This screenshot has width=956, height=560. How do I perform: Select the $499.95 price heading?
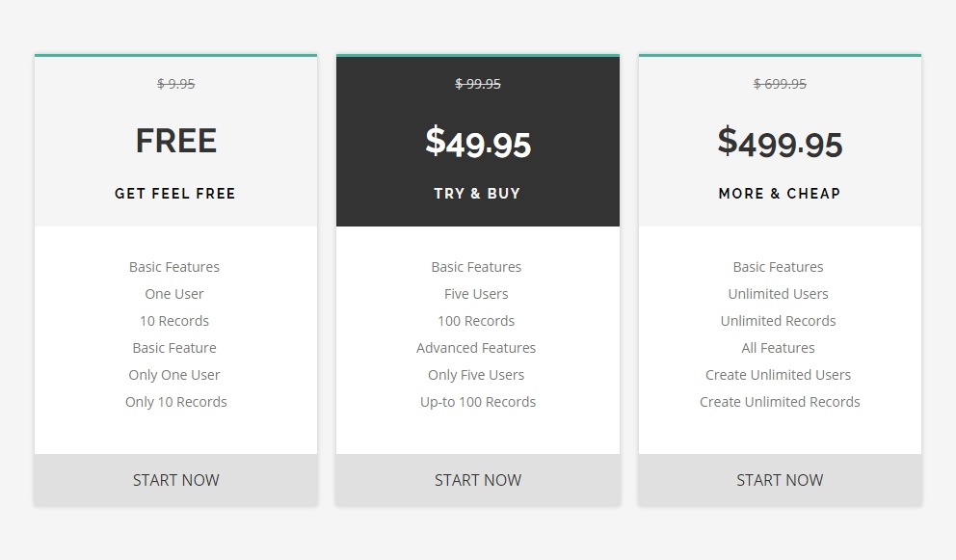(x=780, y=142)
